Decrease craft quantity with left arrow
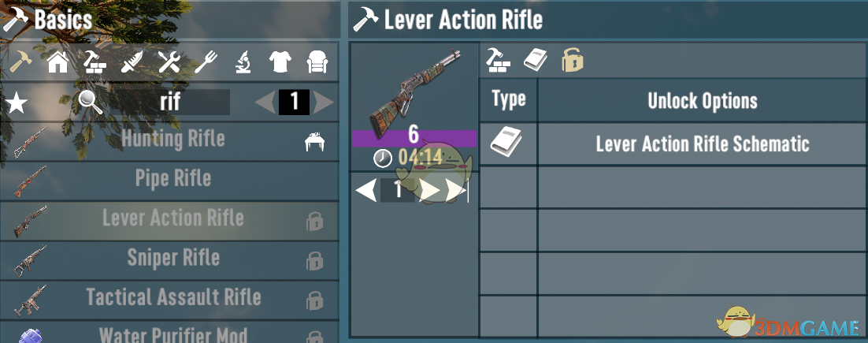Image resolution: width=868 pixels, height=343 pixels. coord(366,190)
